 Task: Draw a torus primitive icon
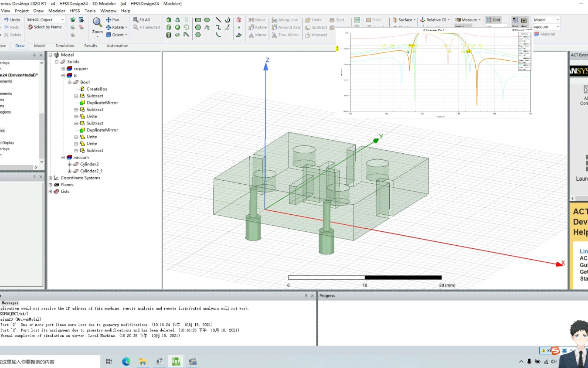pyautogui.click(x=178, y=35)
